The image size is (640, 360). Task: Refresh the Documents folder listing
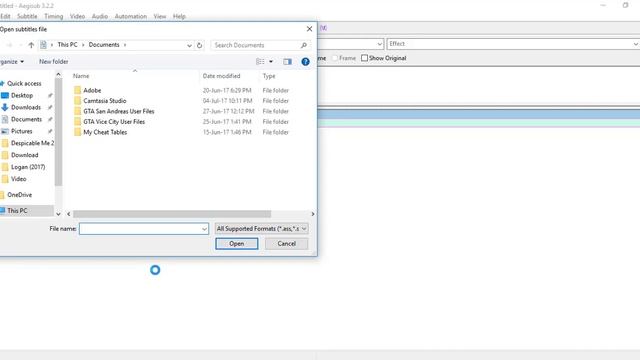click(199, 45)
